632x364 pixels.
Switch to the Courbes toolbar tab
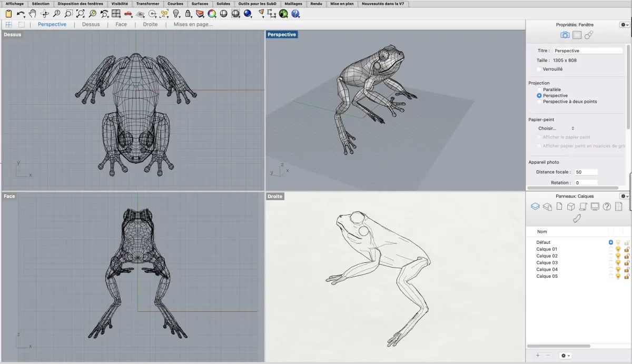pos(175,4)
